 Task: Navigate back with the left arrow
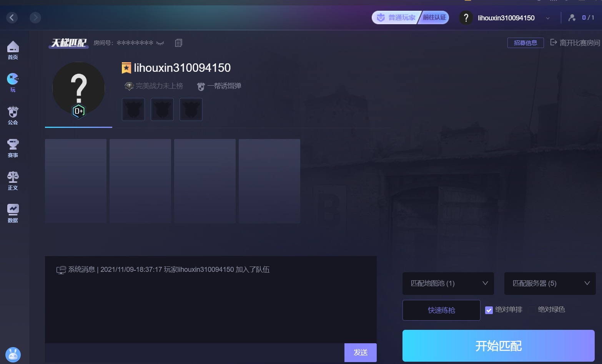(12, 17)
